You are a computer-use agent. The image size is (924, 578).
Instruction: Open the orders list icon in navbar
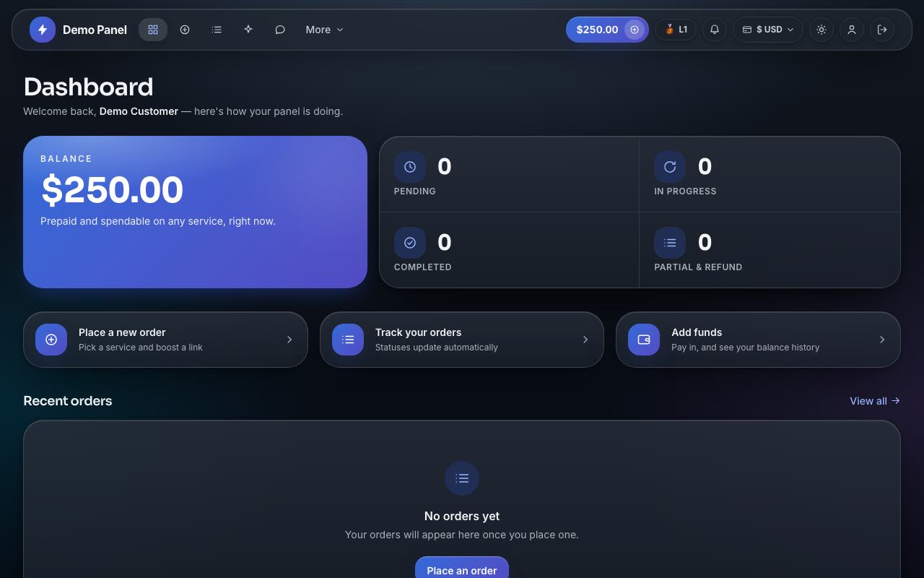217,30
